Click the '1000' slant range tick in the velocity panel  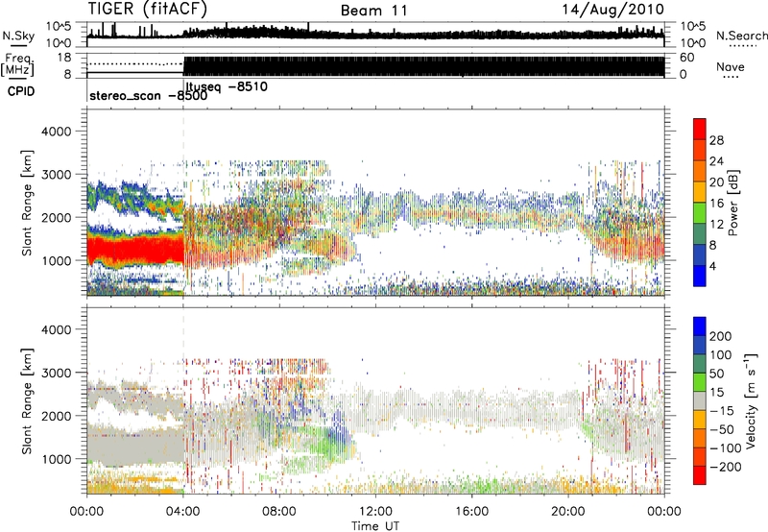point(56,459)
